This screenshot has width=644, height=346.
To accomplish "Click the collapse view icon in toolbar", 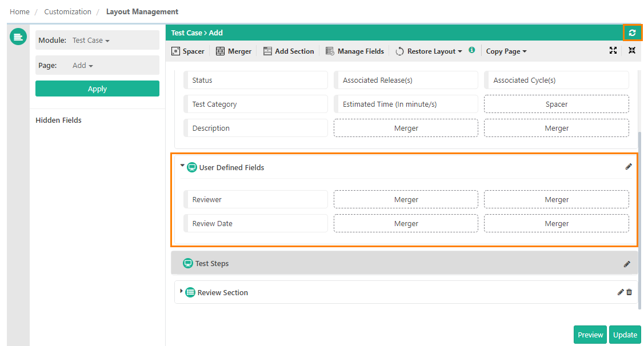I will 632,50.
